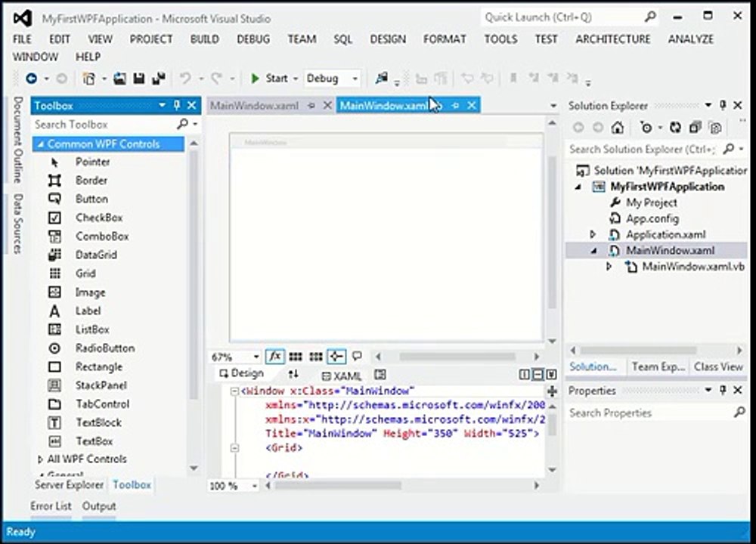Click the Undo arrow icon
Image resolution: width=756 pixels, height=544 pixels.
(x=186, y=78)
